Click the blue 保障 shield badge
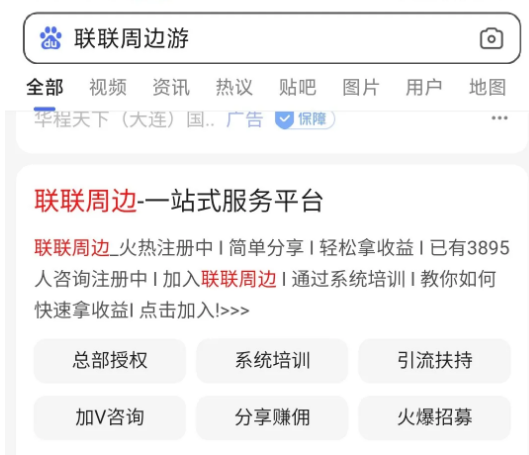Screen dimensions: 529x455 [x=305, y=119]
